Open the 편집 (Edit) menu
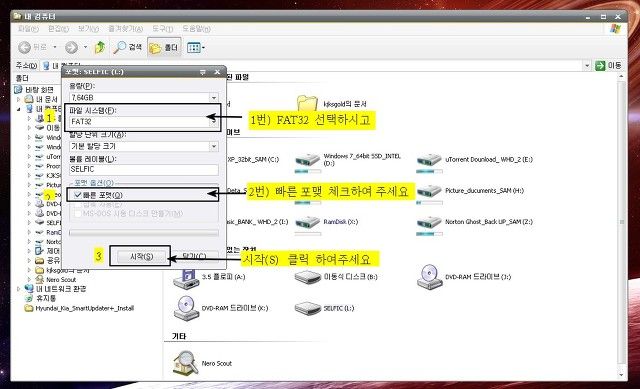The height and width of the screenshot is (389, 640). coord(58,29)
